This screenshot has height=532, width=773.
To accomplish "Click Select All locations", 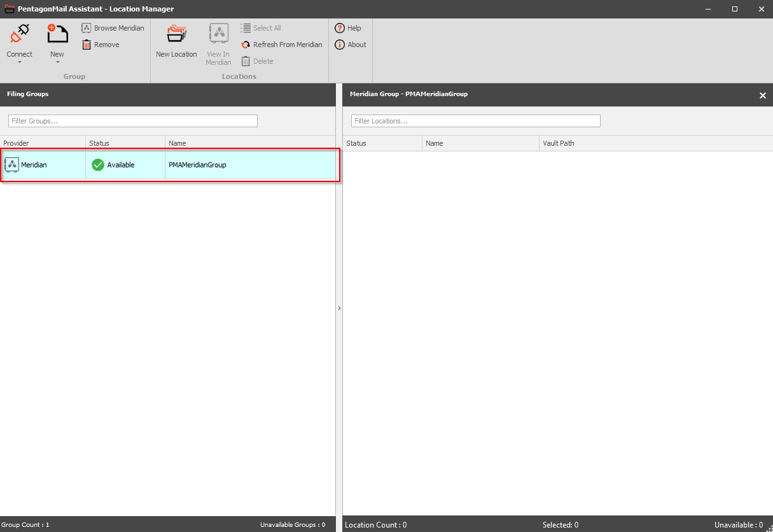I will [261, 28].
